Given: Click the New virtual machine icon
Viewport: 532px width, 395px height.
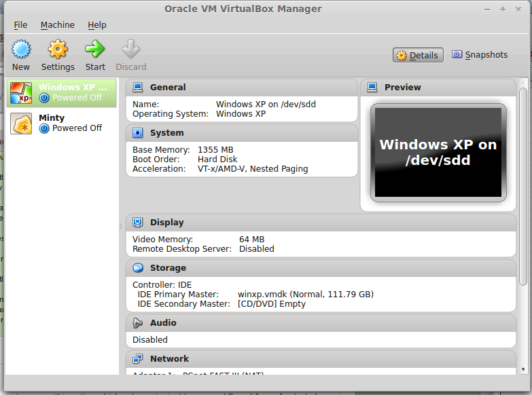Looking at the screenshot, I should coord(21,50).
